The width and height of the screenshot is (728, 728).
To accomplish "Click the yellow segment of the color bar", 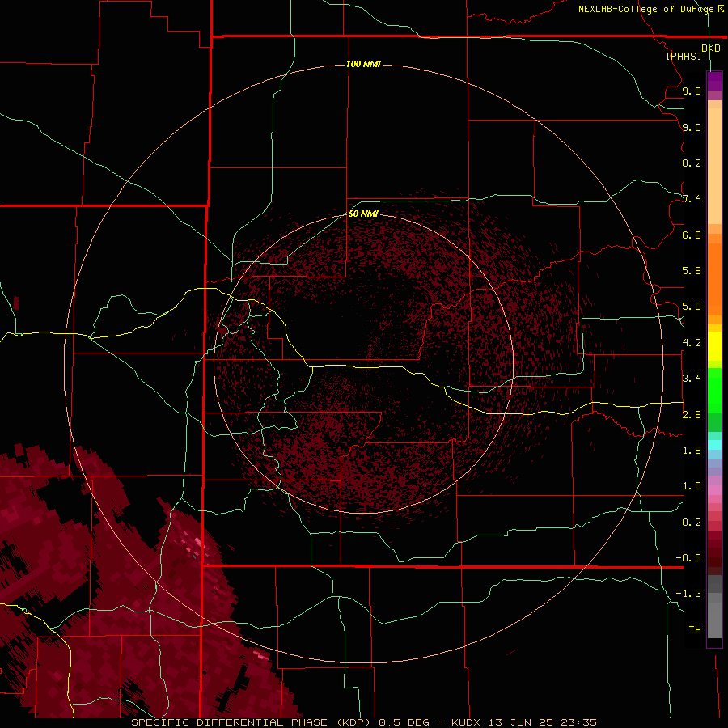I will tap(714, 346).
